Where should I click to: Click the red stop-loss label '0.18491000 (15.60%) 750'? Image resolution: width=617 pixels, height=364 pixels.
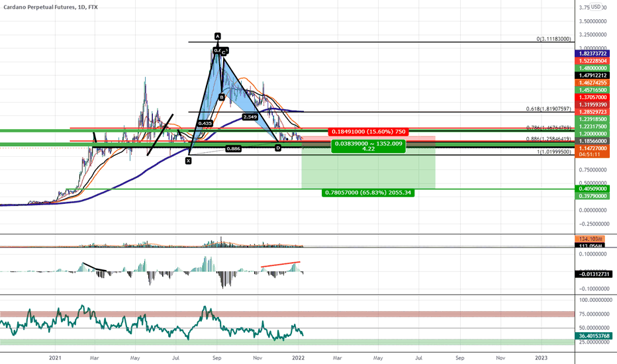point(368,132)
